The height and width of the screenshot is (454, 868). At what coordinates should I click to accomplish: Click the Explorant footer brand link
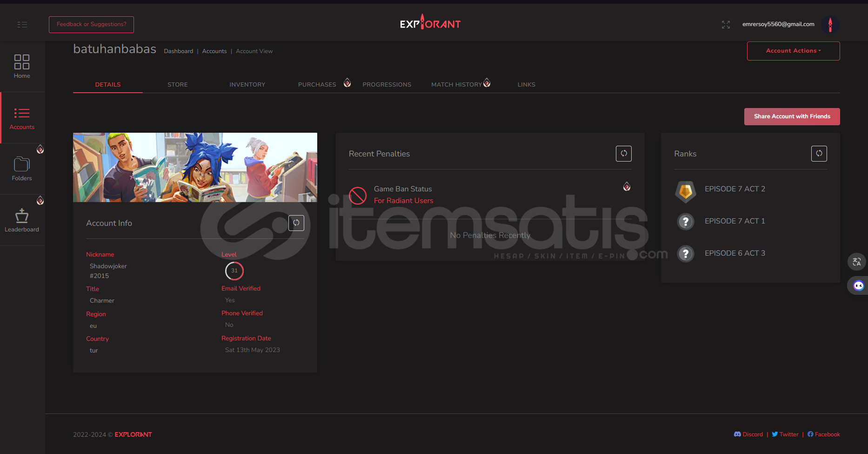(x=134, y=434)
